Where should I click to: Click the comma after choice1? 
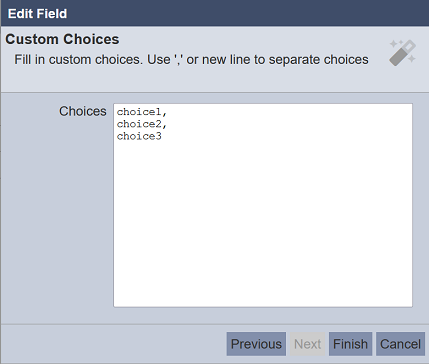(x=164, y=113)
